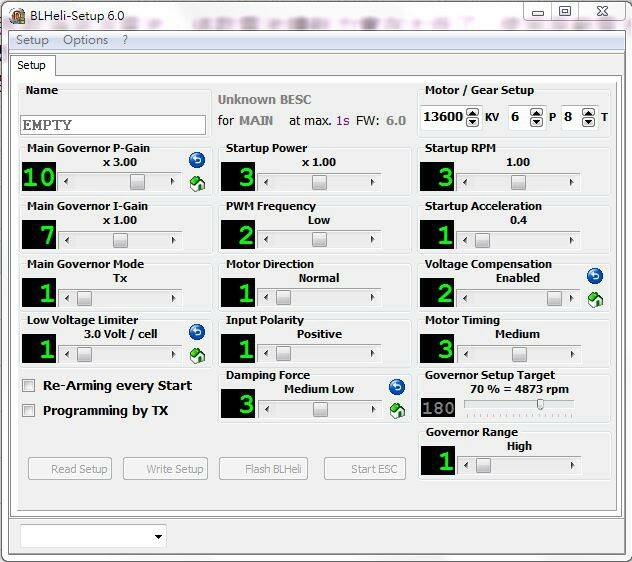Open the Options menu
This screenshot has height=562, width=632.
point(85,40)
